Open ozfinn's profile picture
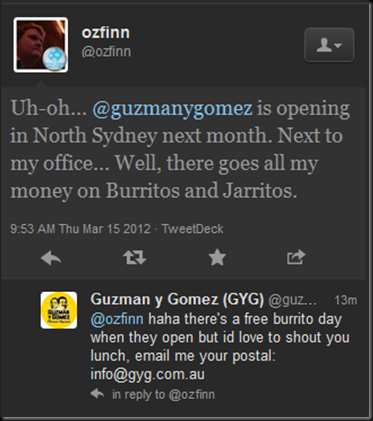This screenshot has height=421, width=373. point(41,45)
